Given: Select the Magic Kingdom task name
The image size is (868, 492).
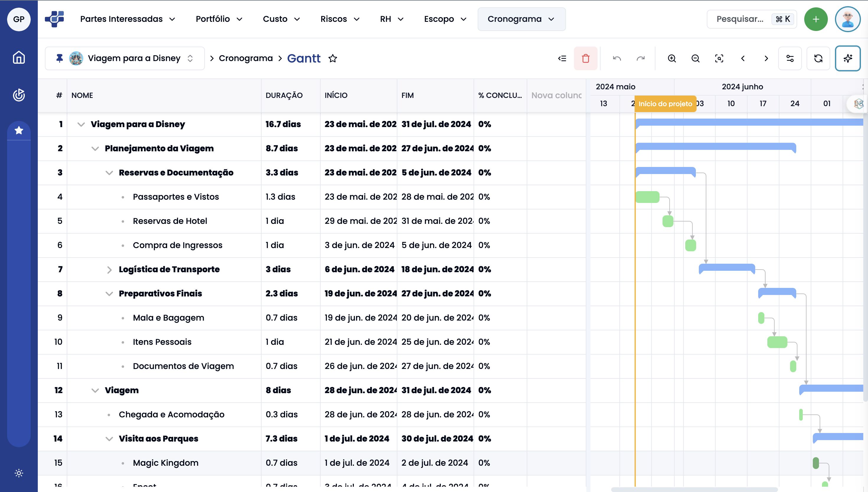Looking at the screenshot, I should point(166,463).
